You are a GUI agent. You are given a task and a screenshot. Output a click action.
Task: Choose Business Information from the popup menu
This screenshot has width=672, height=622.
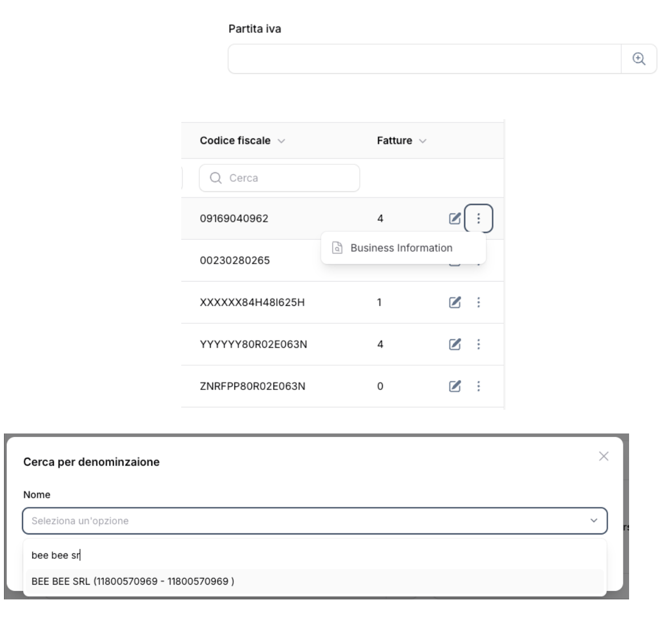[x=401, y=248]
